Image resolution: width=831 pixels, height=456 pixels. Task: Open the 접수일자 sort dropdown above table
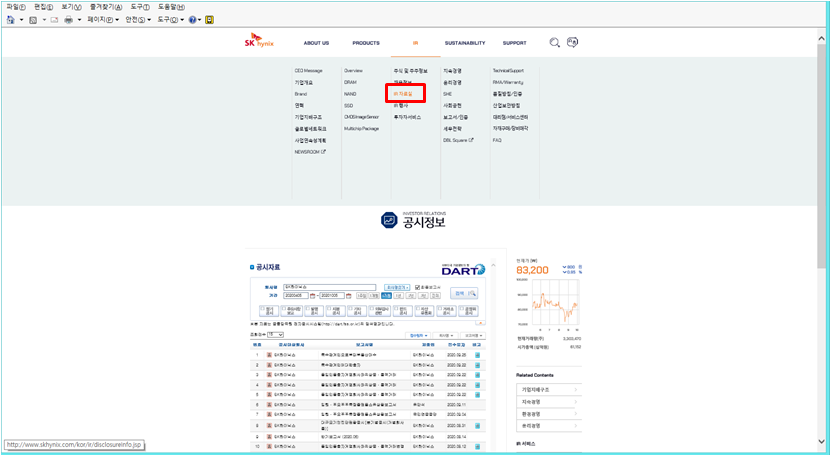click(418, 336)
